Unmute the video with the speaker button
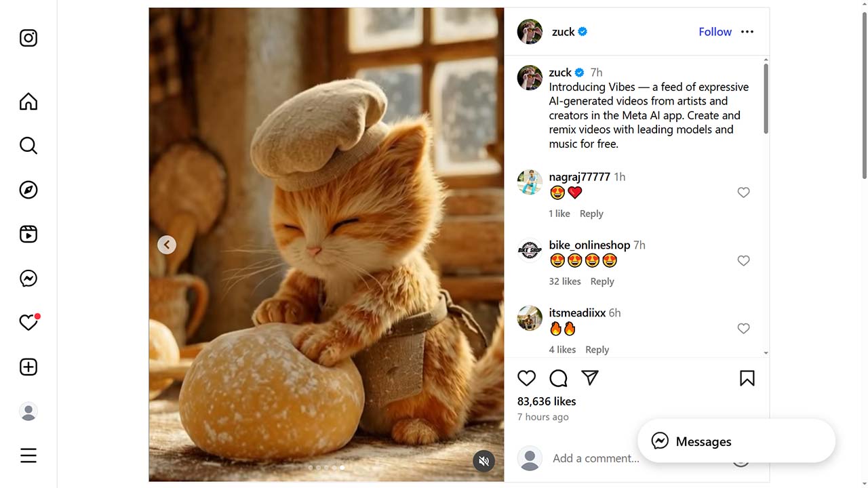This screenshot has height=488, width=868. coord(484,462)
